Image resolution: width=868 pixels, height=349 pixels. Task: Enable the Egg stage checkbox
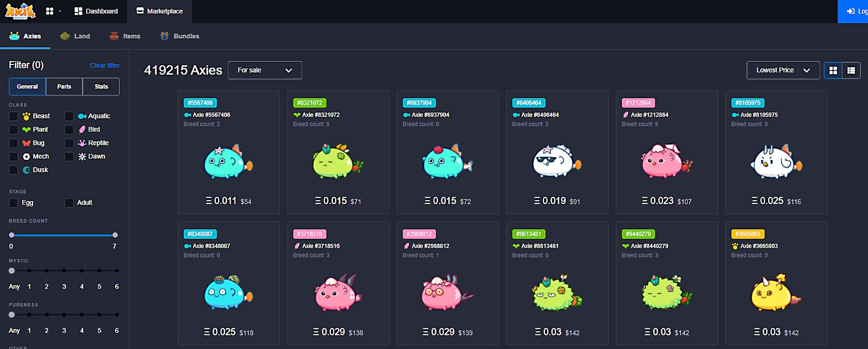click(x=14, y=203)
